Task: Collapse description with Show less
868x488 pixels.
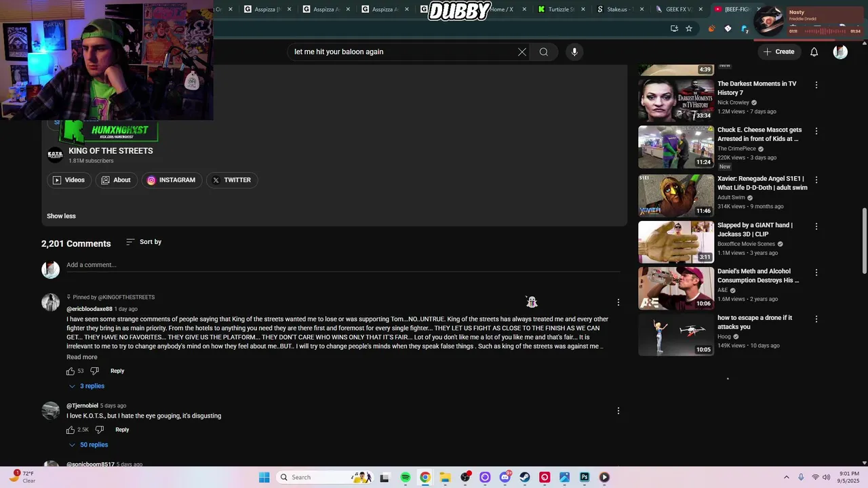Action: tap(61, 216)
